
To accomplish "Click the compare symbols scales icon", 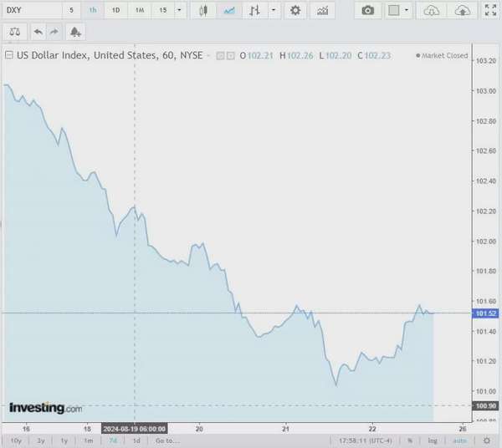I will point(15,32).
